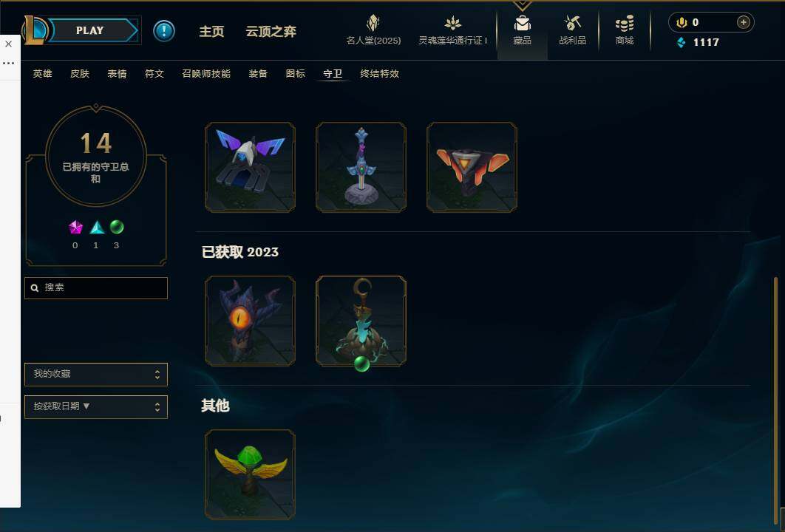Click the 搜索 search input field
785x532 pixels.
click(96, 288)
